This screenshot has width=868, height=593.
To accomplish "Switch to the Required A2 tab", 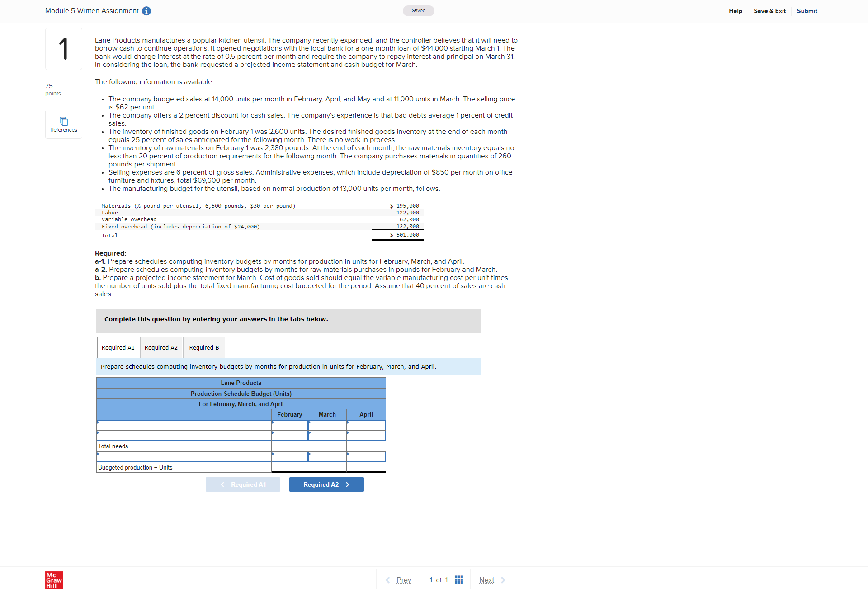I will [160, 347].
